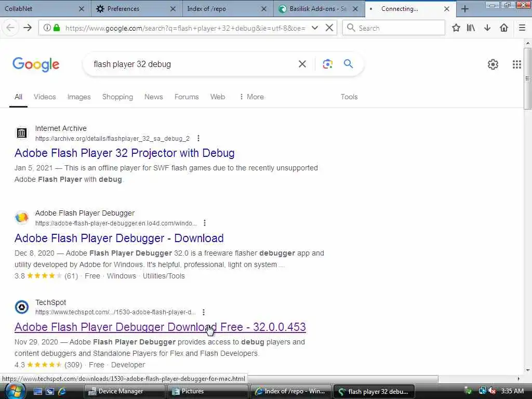Close the Preferences tab
The width and height of the screenshot is (532, 399).
click(172, 9)
